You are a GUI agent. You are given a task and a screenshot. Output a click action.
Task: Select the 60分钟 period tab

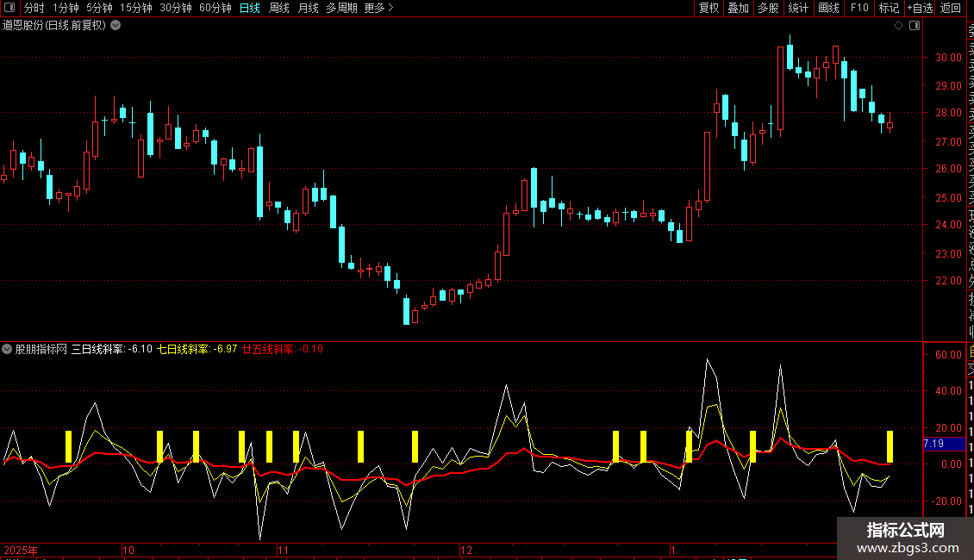point(215,8)
